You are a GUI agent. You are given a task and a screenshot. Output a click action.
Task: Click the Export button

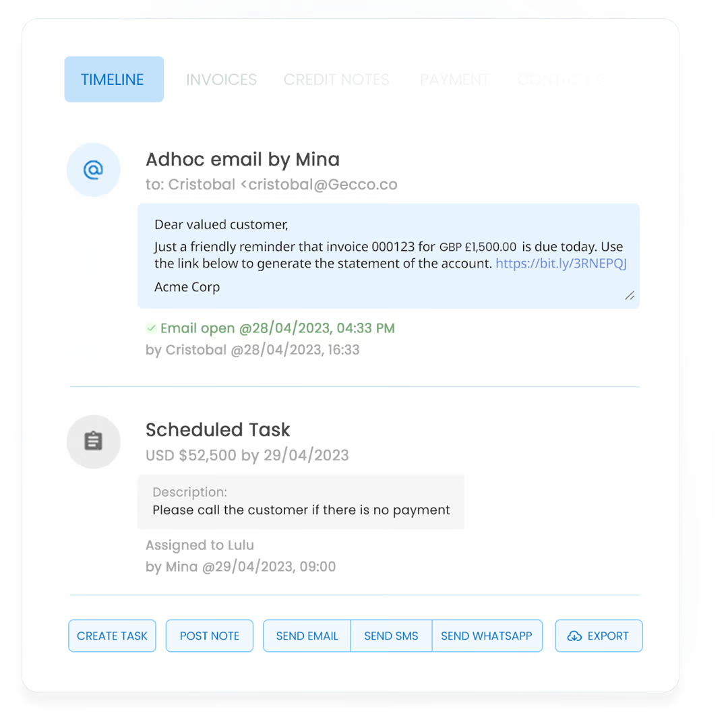pyautogui.click(x=599, y=636)
